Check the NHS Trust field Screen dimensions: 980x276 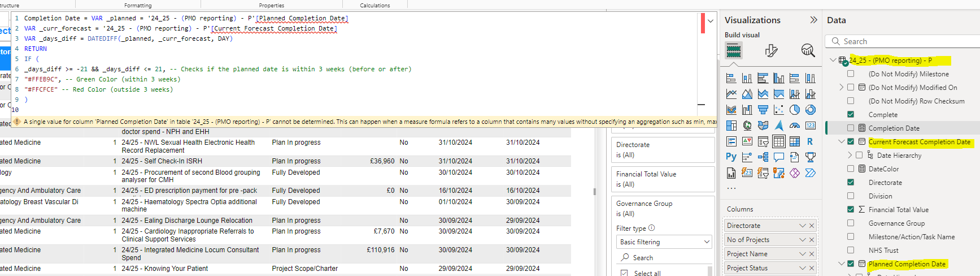[x=851, y=250]
